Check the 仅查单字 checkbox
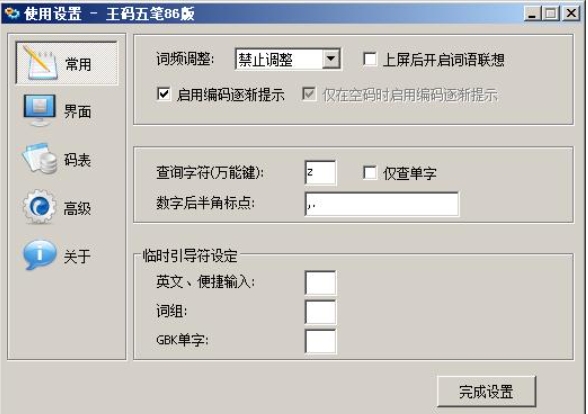Image resolution: width=588 pixels, height=414 pixels. (370, 173)
